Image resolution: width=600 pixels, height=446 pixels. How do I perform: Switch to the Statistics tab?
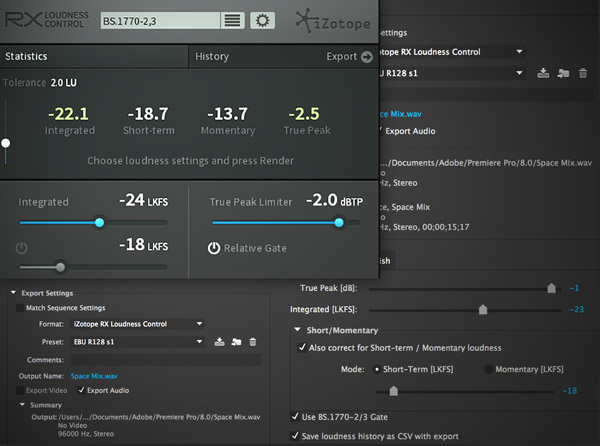(x=94, y=57)
